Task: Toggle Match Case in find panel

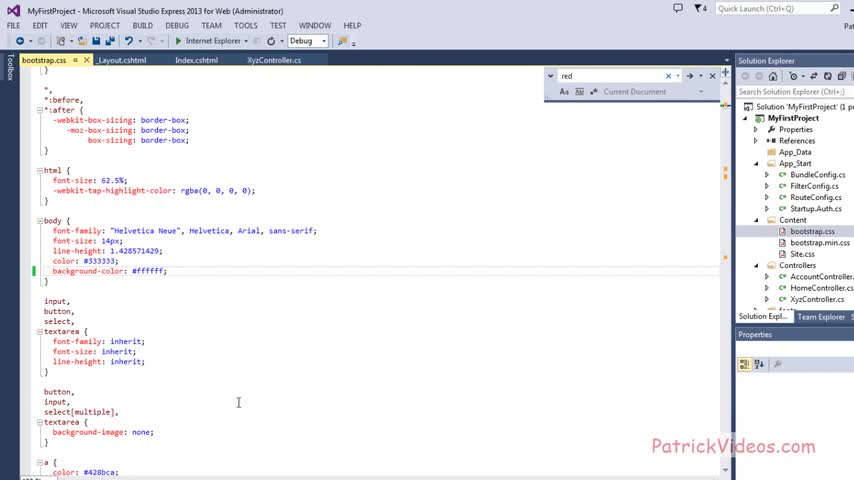Action: tap(564, 92)
